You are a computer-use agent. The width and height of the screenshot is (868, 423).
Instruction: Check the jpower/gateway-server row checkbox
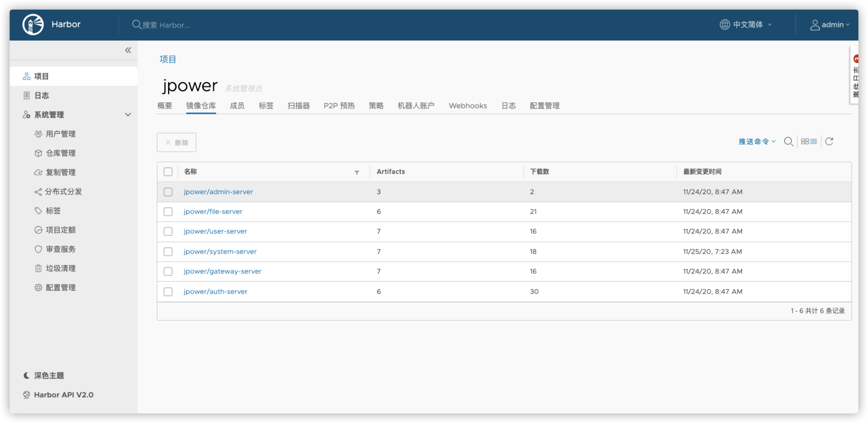click(x=168, y=272)
